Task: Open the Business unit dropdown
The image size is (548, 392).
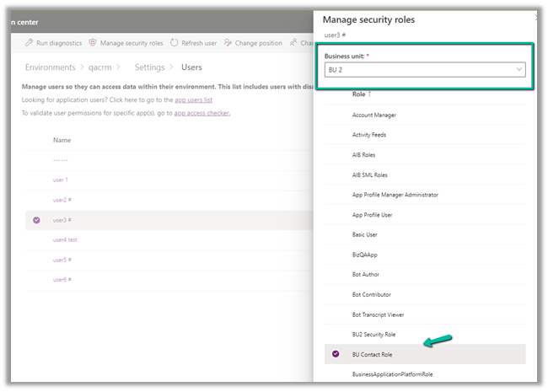Action: (425, 70)
